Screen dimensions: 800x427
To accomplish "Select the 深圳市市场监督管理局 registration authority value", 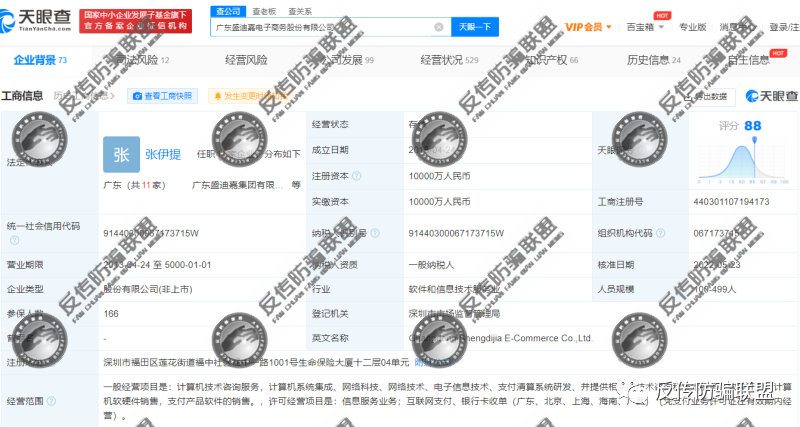I will 454,314.
